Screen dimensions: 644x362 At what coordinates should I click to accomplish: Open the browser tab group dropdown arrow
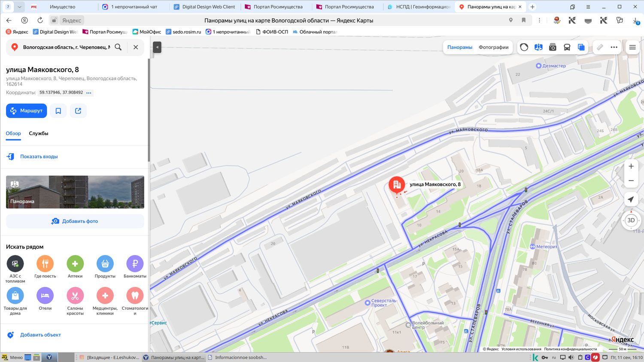coord(19,7)
